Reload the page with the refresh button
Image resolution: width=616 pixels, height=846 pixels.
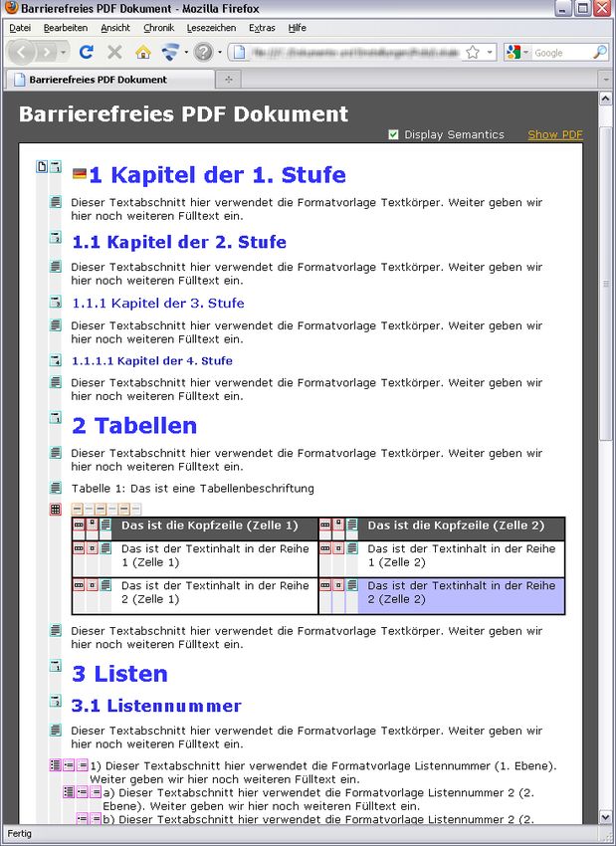pyautogui.click(x=86, y=52)
